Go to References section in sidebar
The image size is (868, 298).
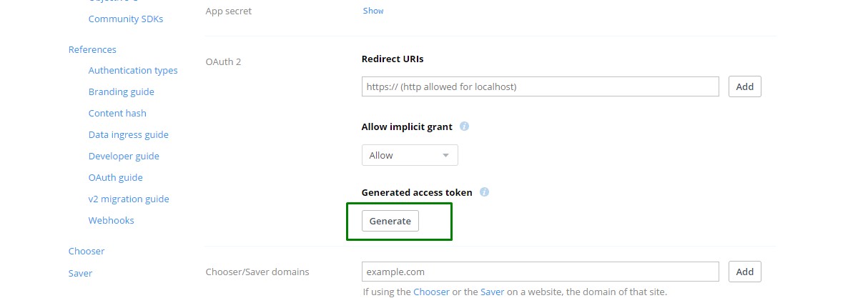[92, 49]
